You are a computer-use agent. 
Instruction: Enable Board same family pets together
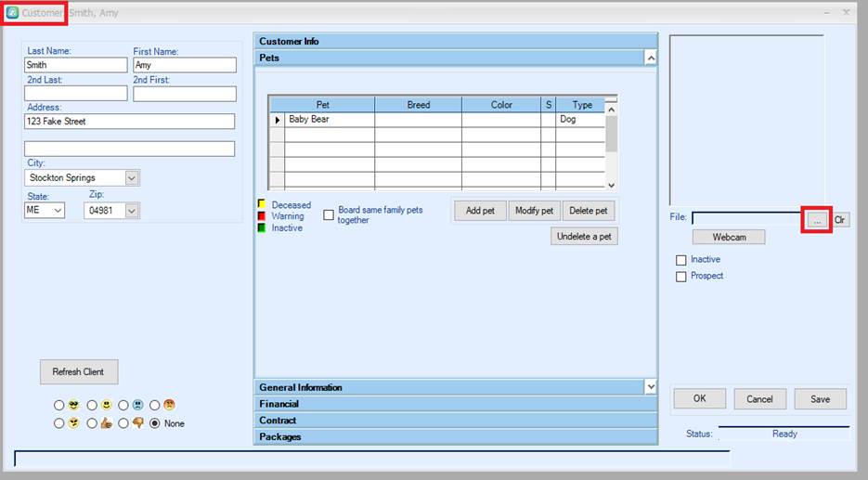tap(329, 214)
